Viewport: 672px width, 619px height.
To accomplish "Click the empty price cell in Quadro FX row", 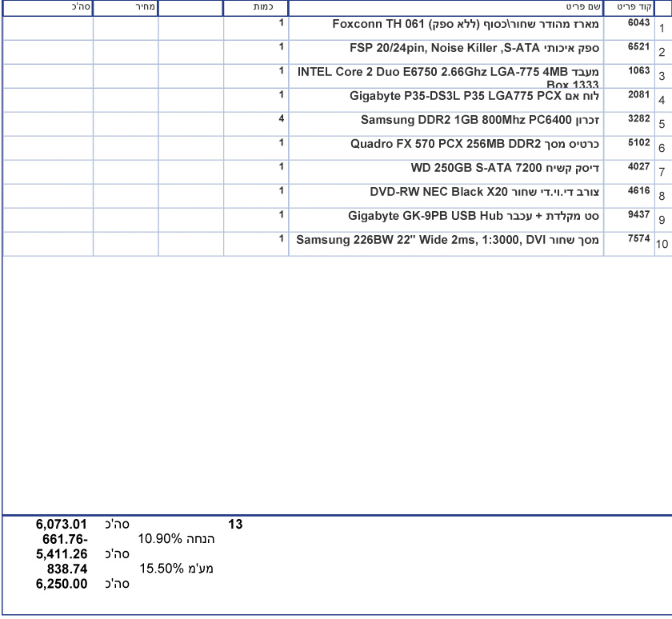I will click(x=126, y=148).
